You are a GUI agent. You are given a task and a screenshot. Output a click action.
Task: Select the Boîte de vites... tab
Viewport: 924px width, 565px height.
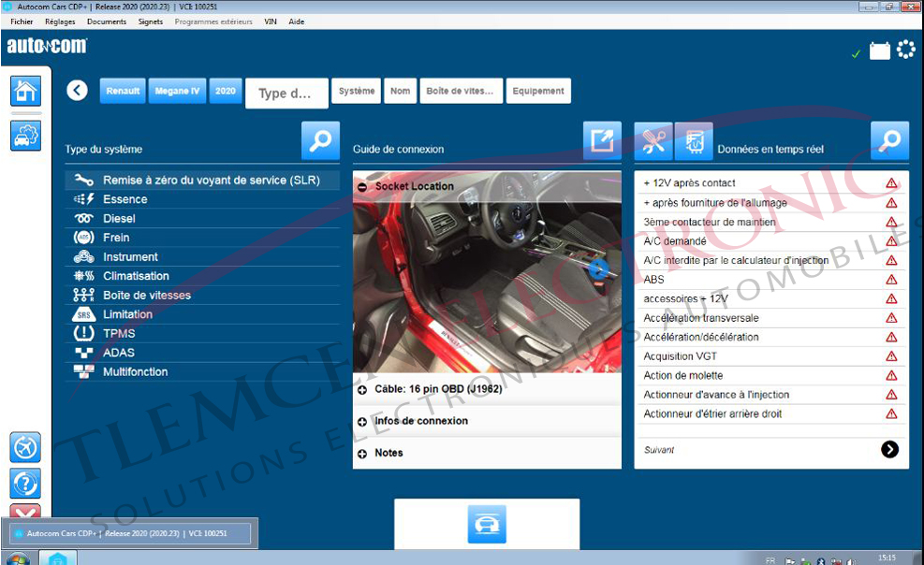pyautogui.click(x=462, y=91)
